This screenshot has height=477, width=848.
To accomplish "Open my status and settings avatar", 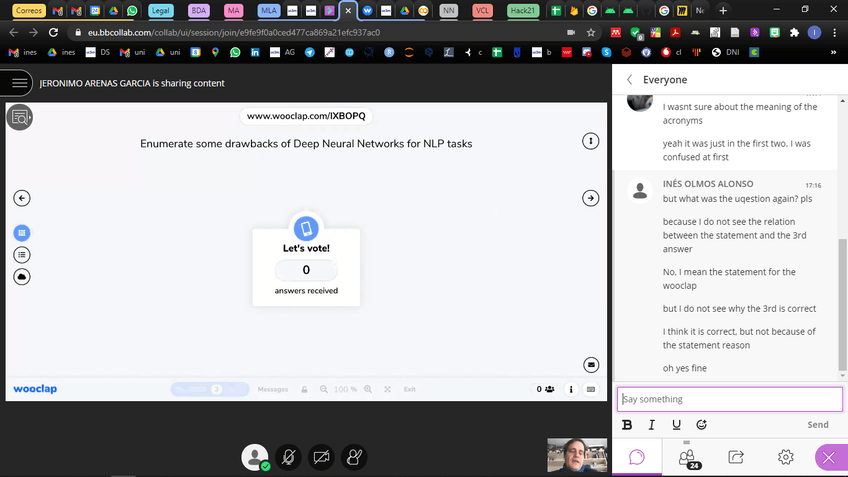I will point(255,457).
